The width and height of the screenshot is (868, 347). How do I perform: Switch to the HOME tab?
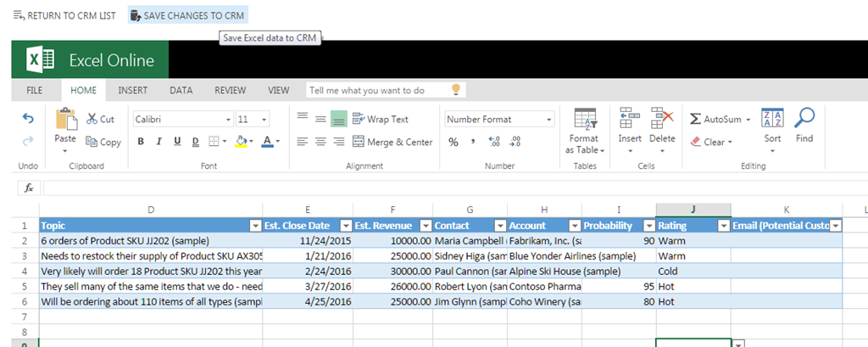(x=84, y=90)
